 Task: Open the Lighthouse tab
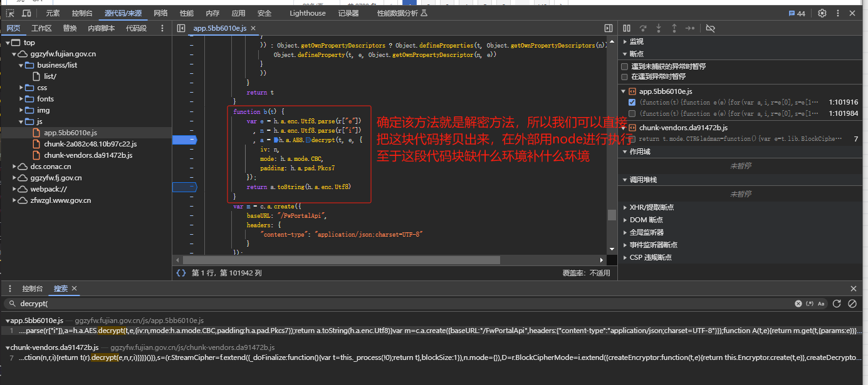click(x=308, y=13)
